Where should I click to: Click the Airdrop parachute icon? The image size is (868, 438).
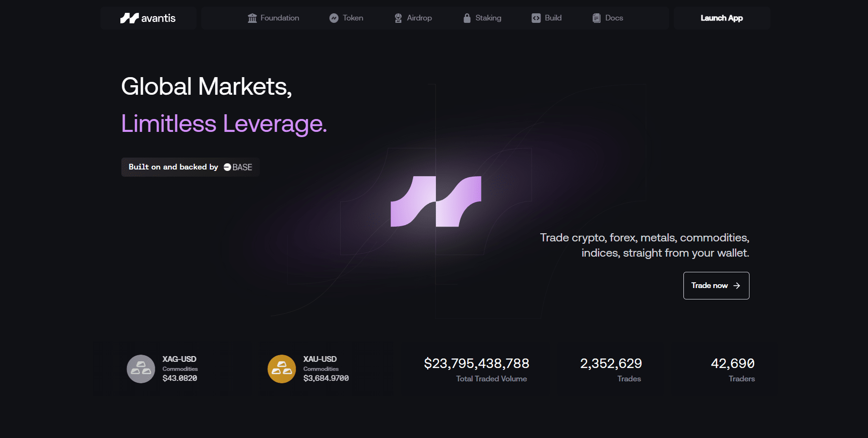[398, 18]
